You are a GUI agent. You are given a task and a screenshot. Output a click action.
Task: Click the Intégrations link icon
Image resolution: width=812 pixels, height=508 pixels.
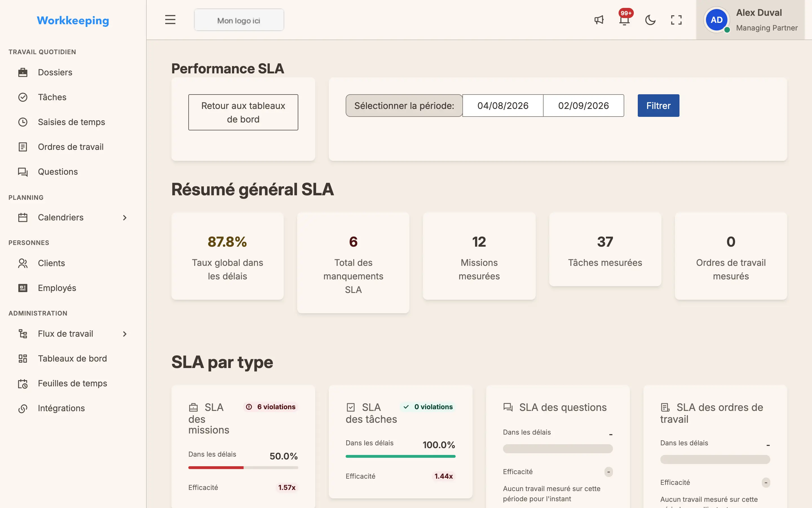point(23,408)
